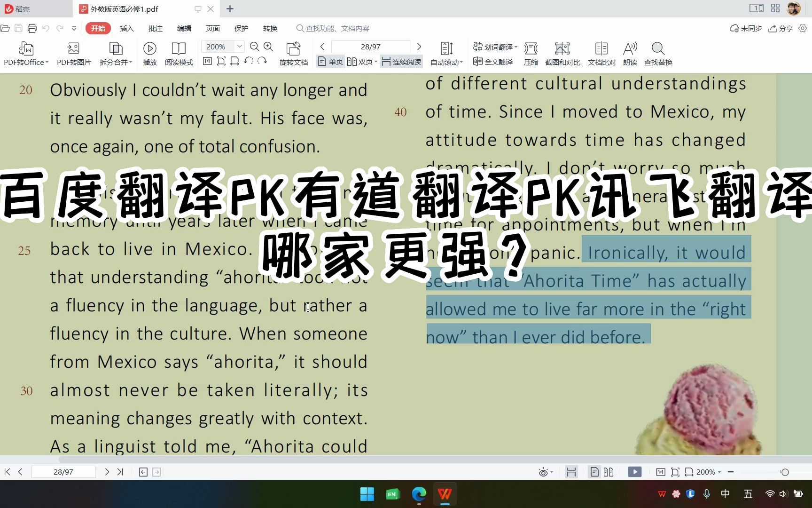The height and width of the screenshot is (508, 812).
Task: Open the settings gear at top right
Action: click(803, 29)
